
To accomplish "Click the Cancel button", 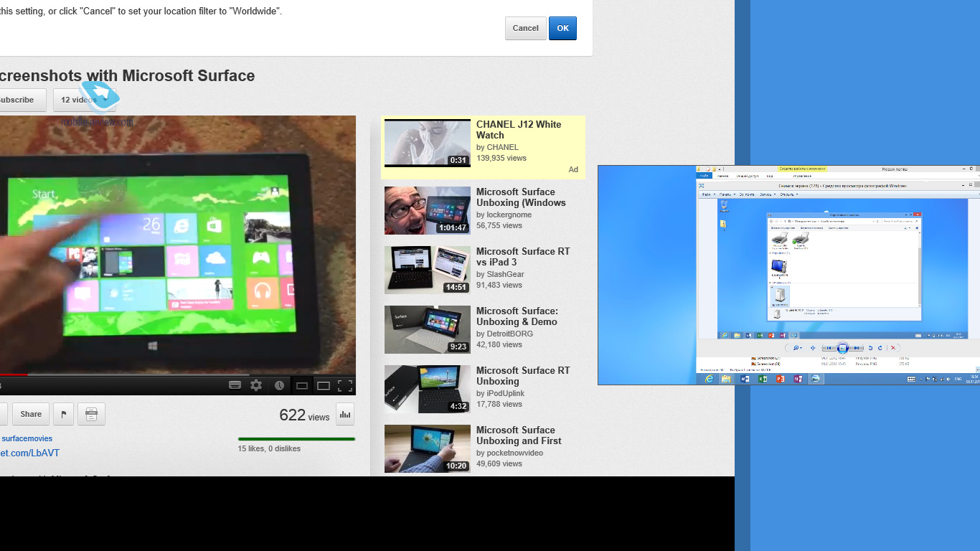I will [x=526, y=28].
